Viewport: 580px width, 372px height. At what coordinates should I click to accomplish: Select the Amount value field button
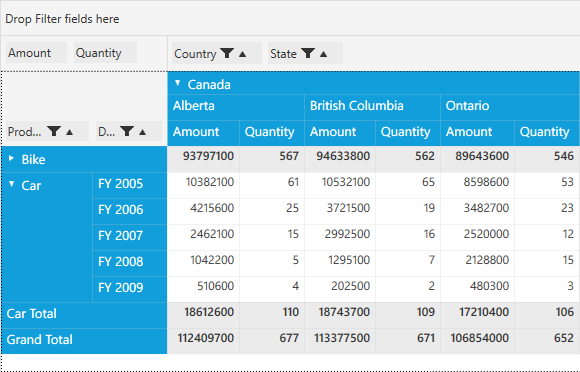click(36, 53)
